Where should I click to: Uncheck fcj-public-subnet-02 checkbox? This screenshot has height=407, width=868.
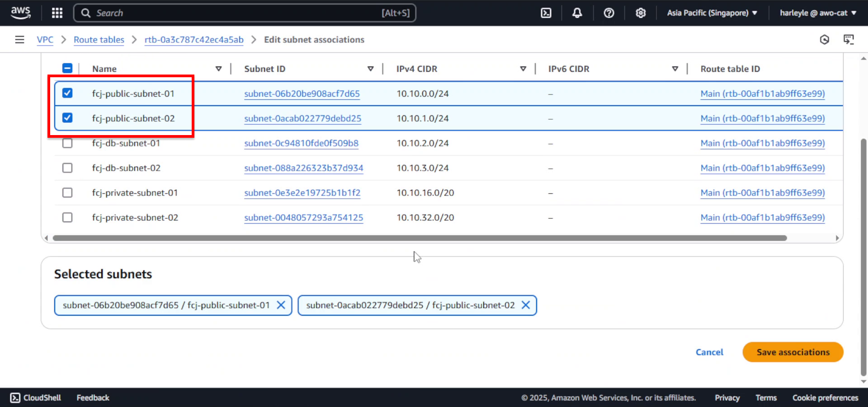(67, 118)
